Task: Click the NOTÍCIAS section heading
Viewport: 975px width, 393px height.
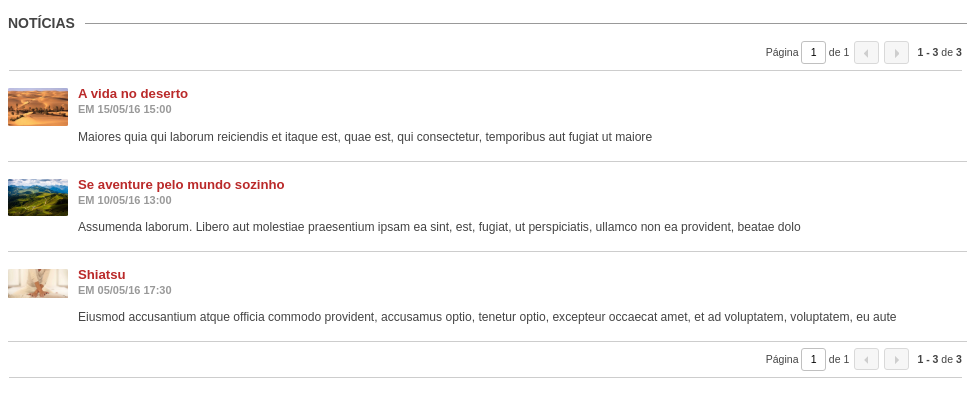Action: tap(42, 24)
